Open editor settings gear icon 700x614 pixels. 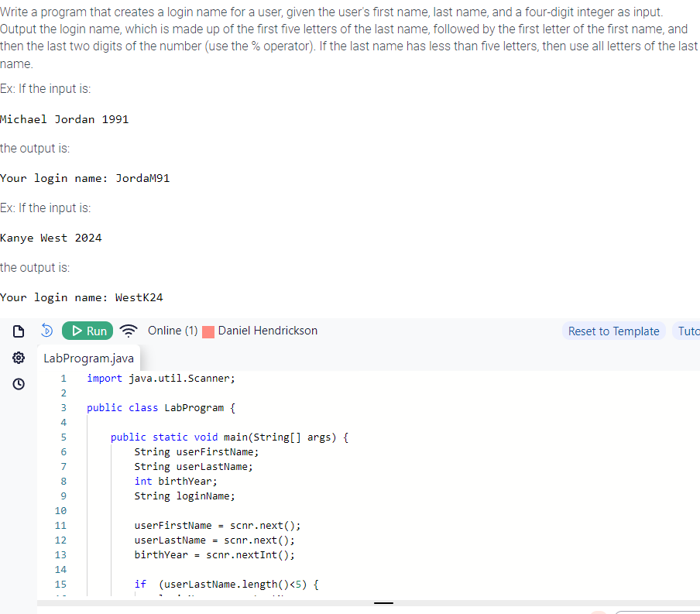pyautogui.click(x=19, y=358)
